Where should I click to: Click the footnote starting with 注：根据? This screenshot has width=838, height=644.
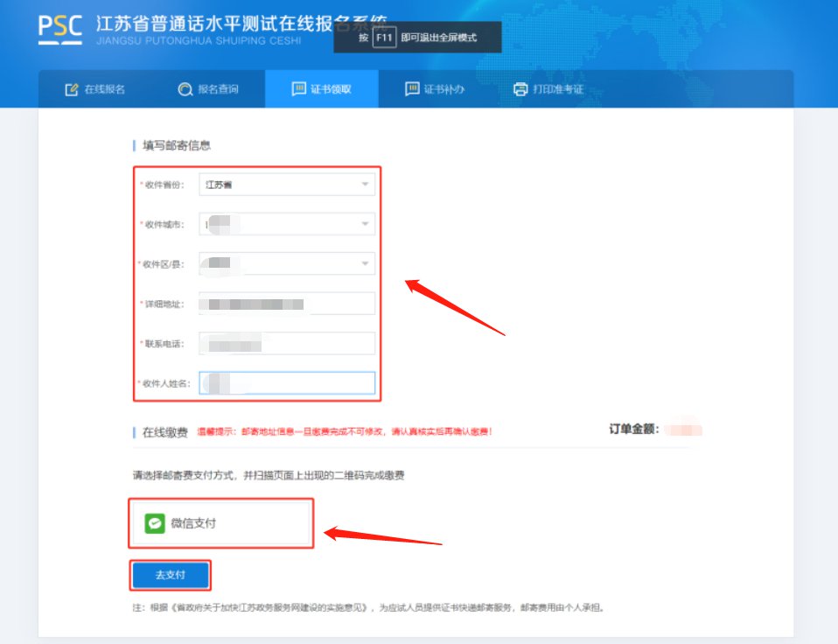369,607
